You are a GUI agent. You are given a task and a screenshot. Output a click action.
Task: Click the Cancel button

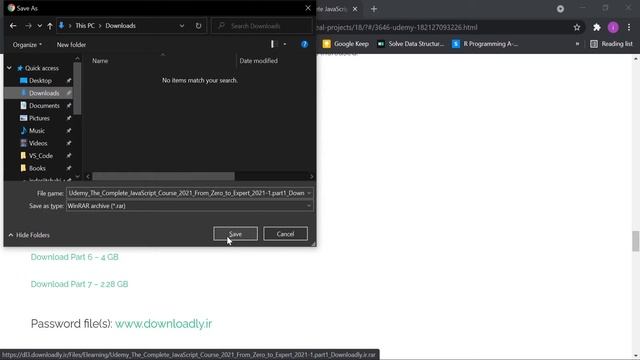click(285, 234)
